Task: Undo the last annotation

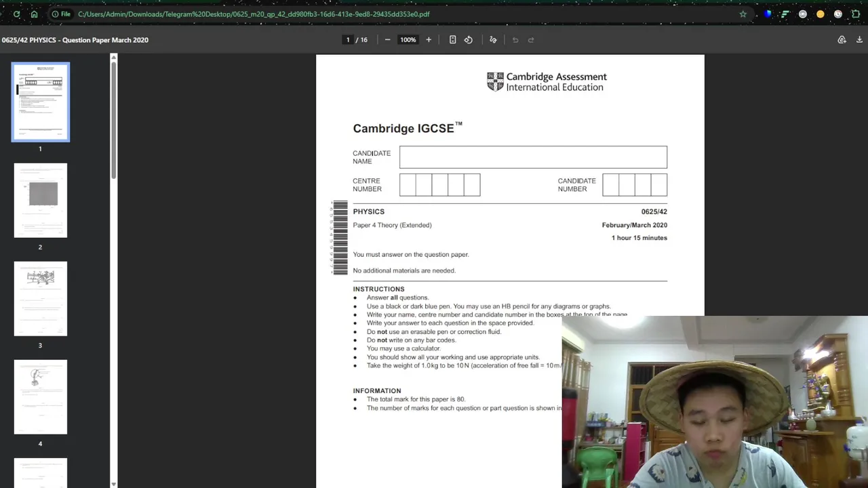Action: [x=515, y=40]
